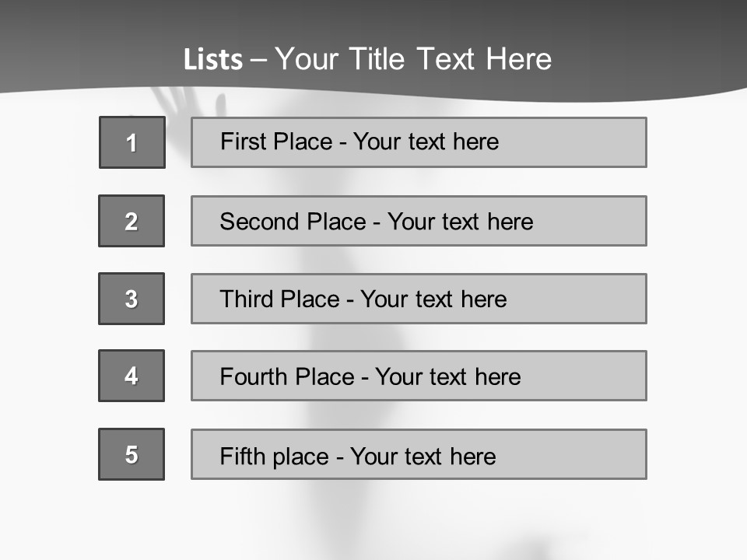Select the number 2 box
This screenshot has height=560, width=747.
coord(132,221)
